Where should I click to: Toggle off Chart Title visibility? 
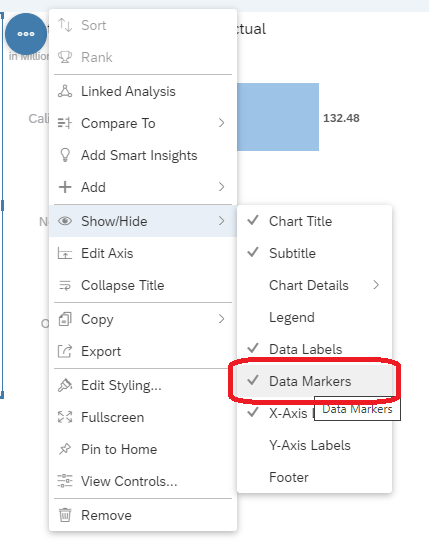click(314, 221)
